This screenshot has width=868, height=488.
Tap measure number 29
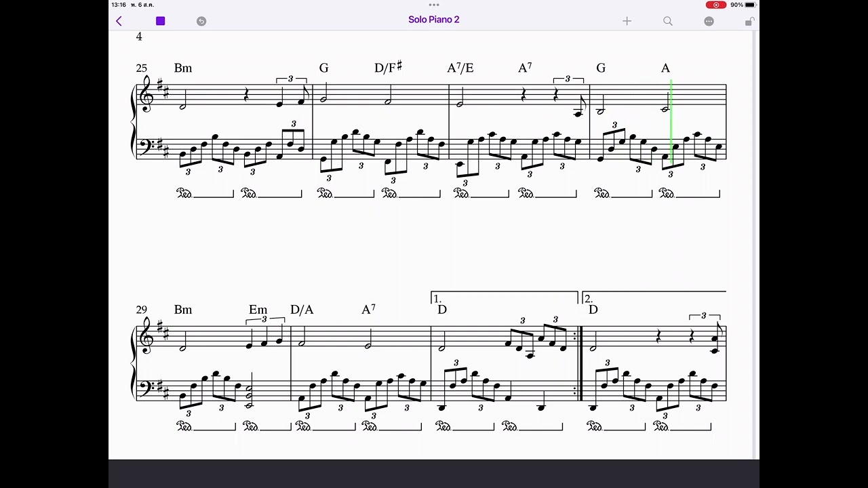[141, 309]
